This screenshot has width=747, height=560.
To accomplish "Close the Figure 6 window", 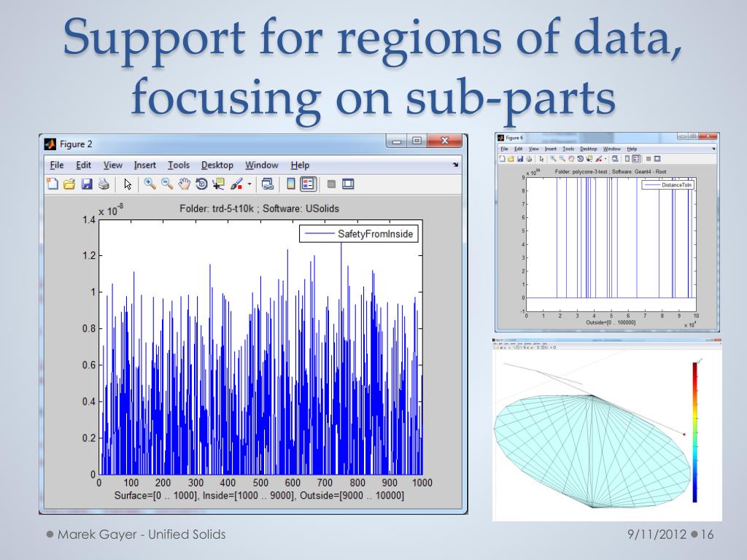I will click(708, 136).
